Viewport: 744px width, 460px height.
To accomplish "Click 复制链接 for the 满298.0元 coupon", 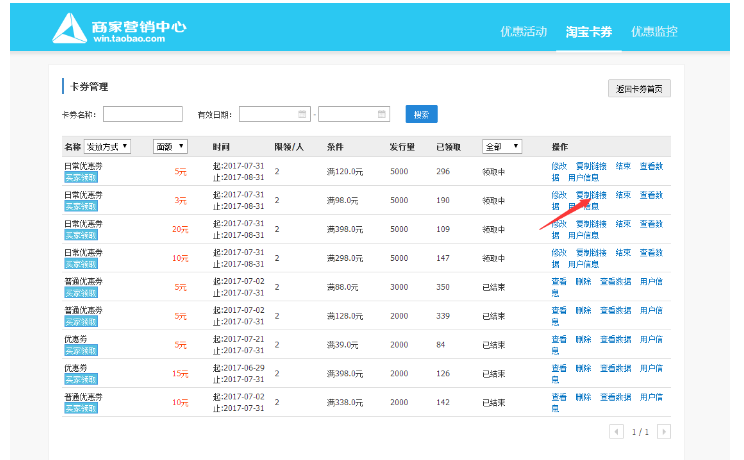I will click(591, 253).
